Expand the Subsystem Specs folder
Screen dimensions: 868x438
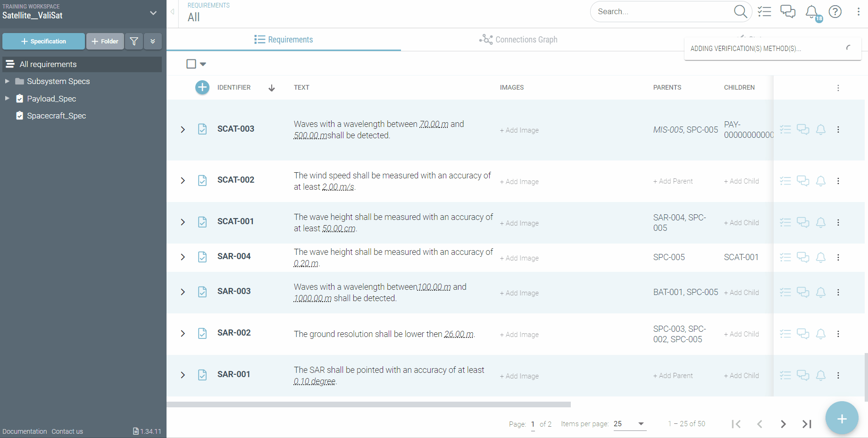[7, 81]
